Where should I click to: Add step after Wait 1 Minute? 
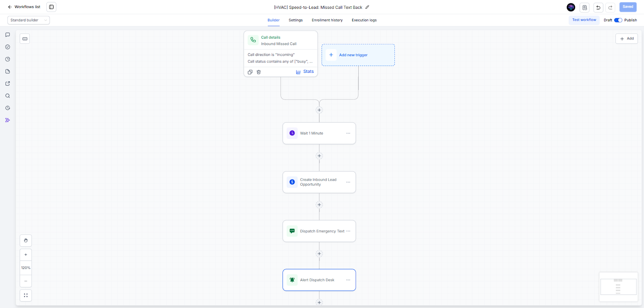(319, 156)
